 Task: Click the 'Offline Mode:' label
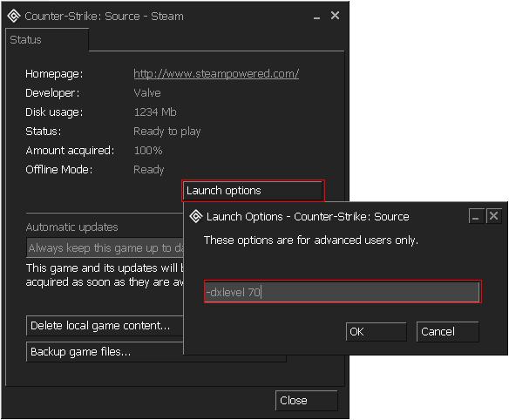pos(59,170)
